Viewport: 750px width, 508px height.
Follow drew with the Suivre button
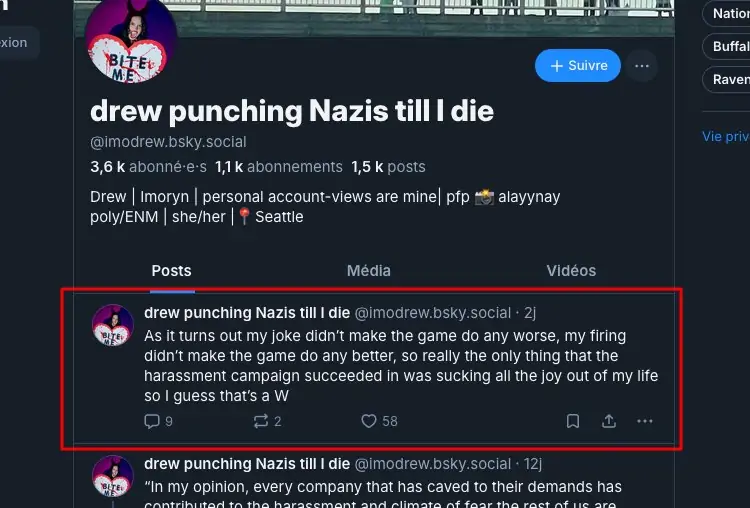pyautogui.click(x=578, y=66)
